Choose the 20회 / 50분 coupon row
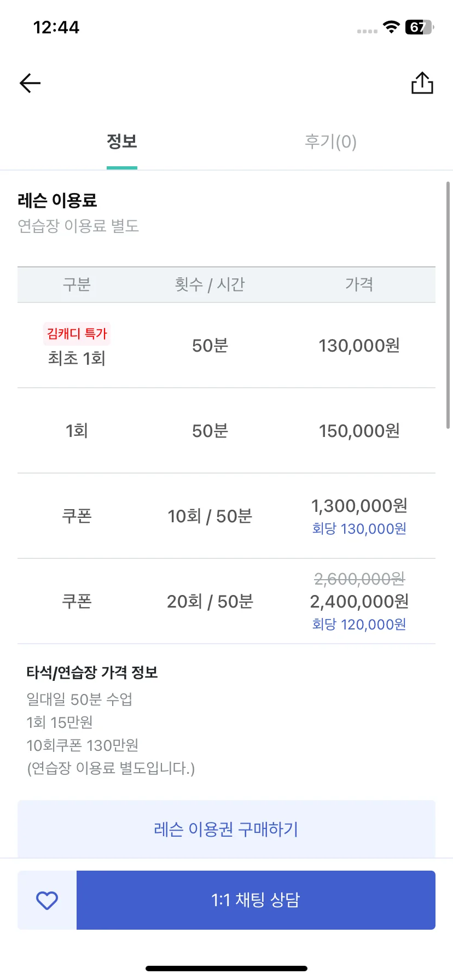 tap(226, 602)
